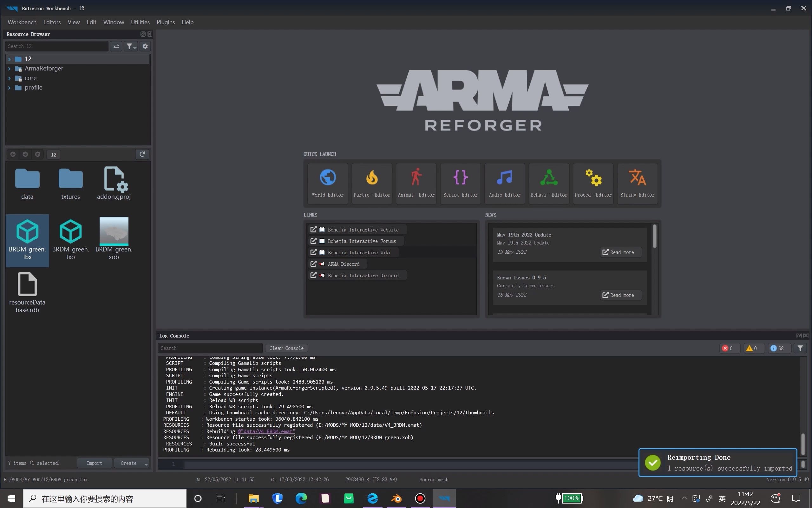The image size is (812, 508).
Task: Open Bohemia Interactive Discord link
Action: tap(357, 275)
